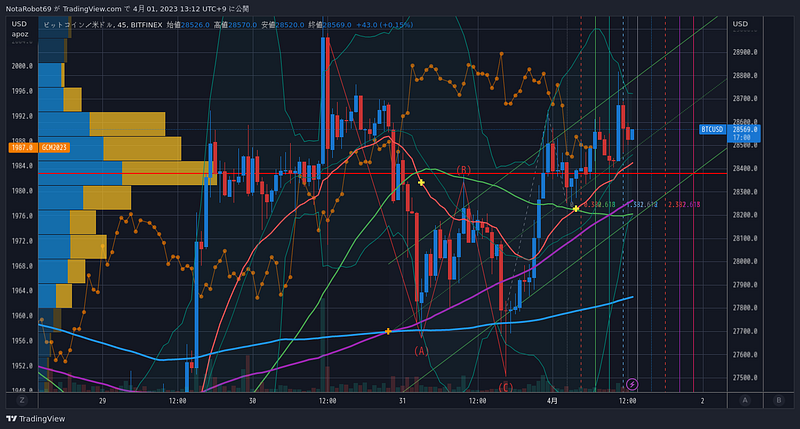Click the 28900.0 price axis label
This screenshot has width=800, height=429.
(745, 52)
